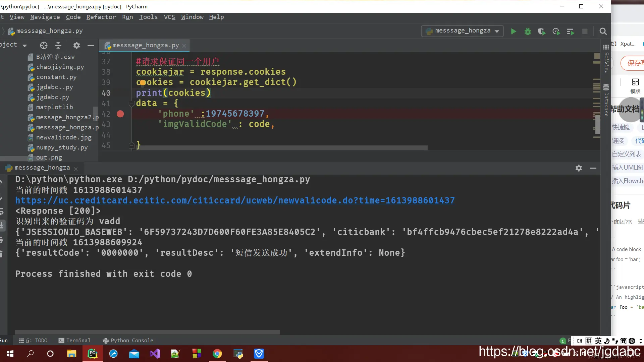Viewport: 644px width, 362px height.
Task: Open project panel settings gear
Action: tap(76, 45)
